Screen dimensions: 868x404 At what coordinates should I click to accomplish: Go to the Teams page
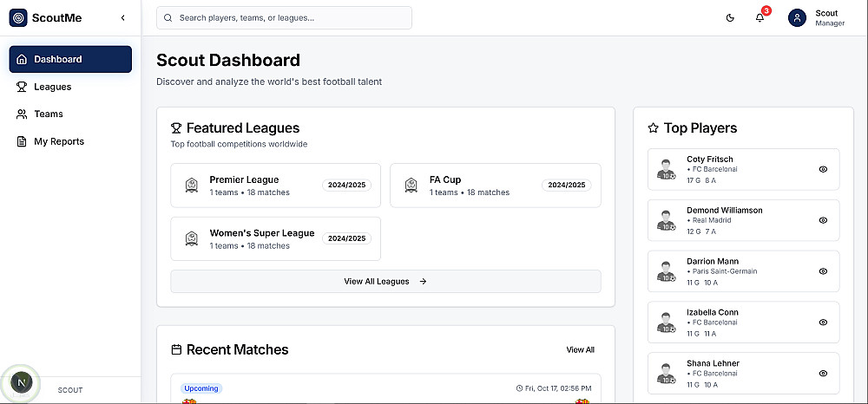(x=48, y=114)
